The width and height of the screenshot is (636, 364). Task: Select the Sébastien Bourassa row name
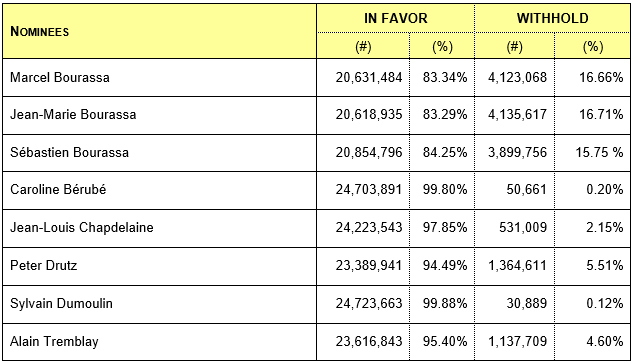tap(159, 153)
